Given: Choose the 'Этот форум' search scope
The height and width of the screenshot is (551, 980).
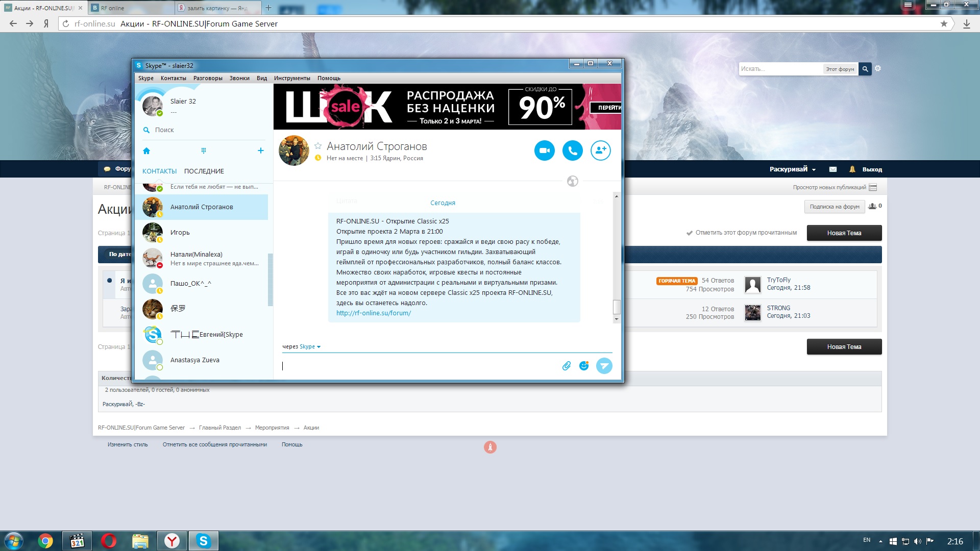Looking at the screenshot, I should 840,69.
